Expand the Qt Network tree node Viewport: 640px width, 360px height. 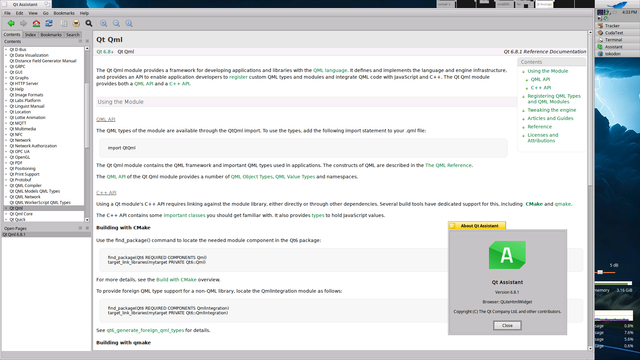point(6,140)
